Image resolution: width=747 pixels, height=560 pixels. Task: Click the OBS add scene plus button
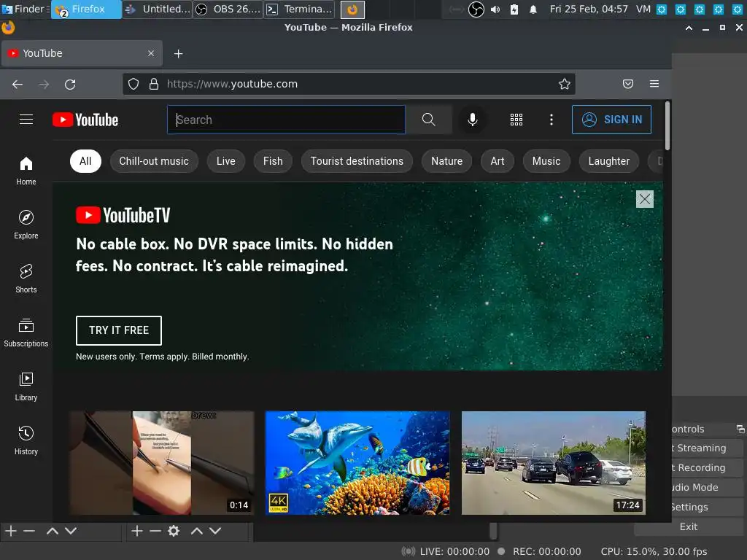click(x=11, y=531)
